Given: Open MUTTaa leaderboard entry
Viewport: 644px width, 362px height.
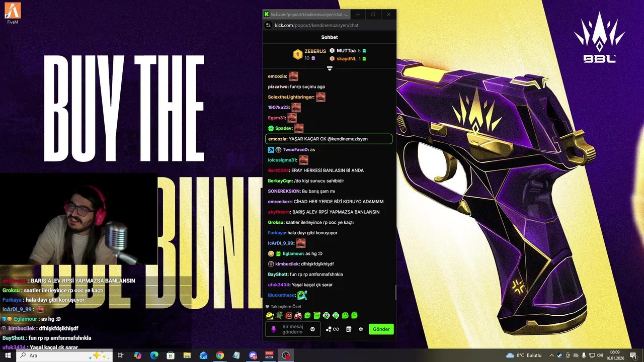Looking at the screenshot, I should 348,51.
